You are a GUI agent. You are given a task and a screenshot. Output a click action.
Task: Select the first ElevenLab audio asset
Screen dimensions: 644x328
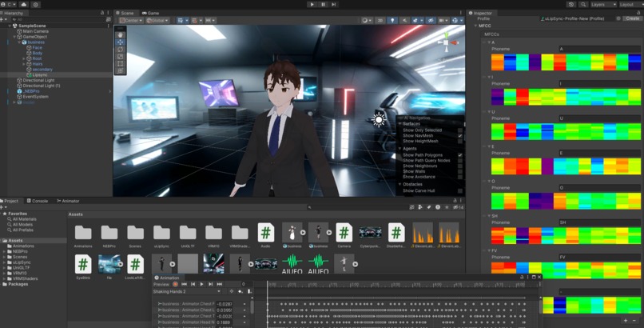[x=423, y=233]
